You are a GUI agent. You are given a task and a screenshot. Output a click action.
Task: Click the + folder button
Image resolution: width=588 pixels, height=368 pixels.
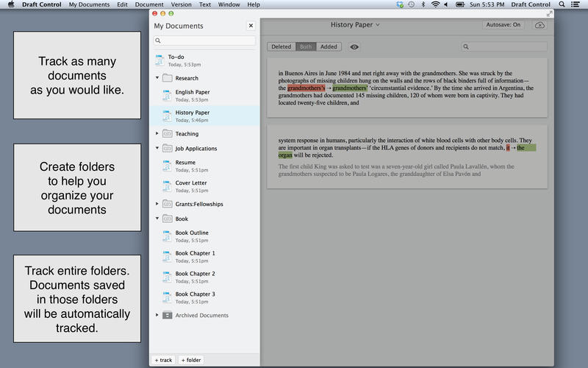191,360
